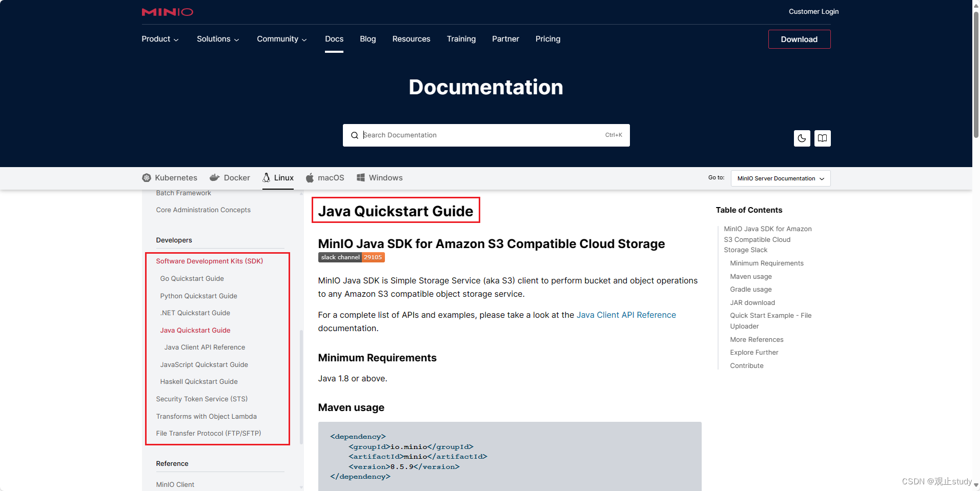Viewport: 980px width, 491px height.
Task: Jump to Explore Further in contents
Action: (x=754, y=353)
